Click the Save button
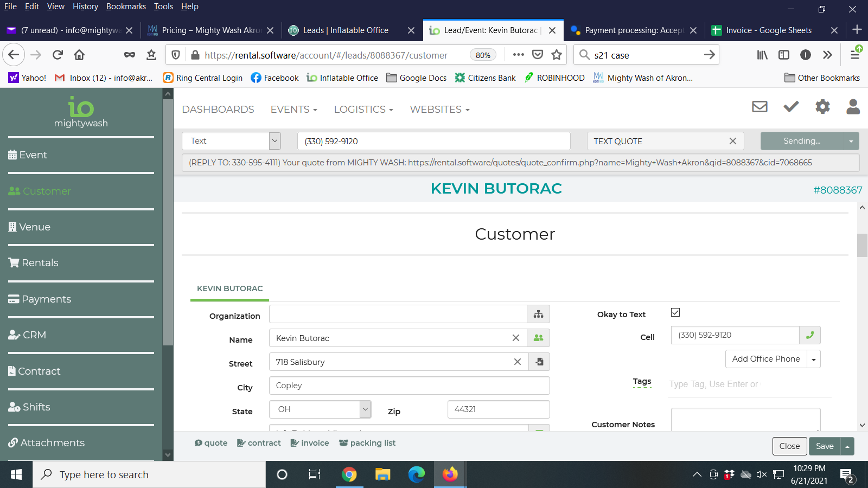 (825, 446)
